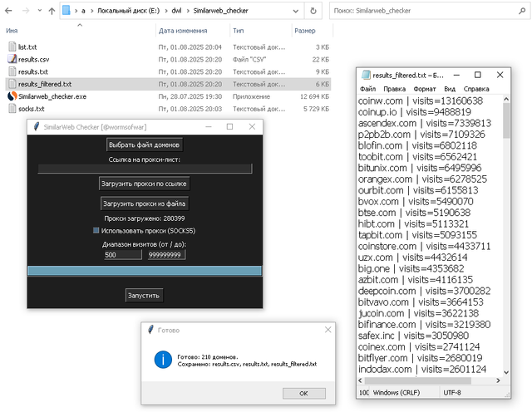532x412 pixels.
Task: Click Notepad's vertical scrollbar down arrow
Action: [x=506, y=372]
